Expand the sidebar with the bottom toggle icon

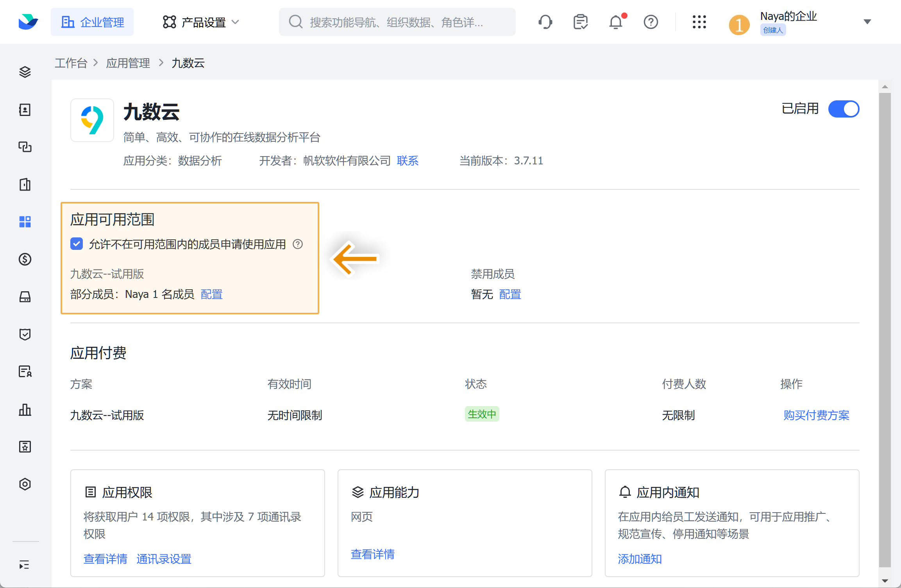click(24, 565)
